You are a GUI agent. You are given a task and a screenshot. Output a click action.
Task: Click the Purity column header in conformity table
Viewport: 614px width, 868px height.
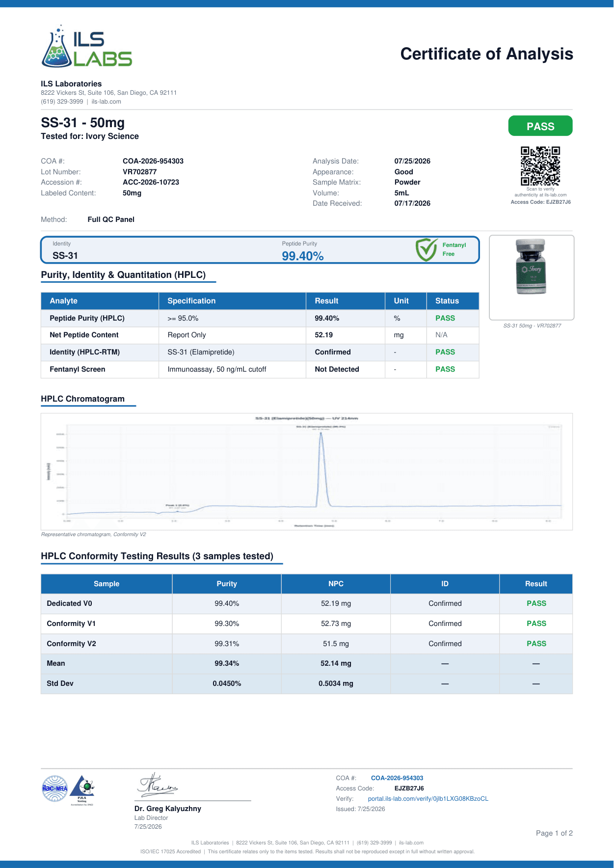[x=227, y=584]
